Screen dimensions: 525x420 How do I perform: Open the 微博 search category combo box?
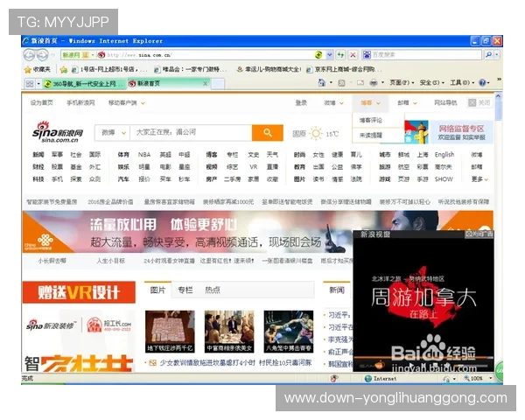click(113, 133)
